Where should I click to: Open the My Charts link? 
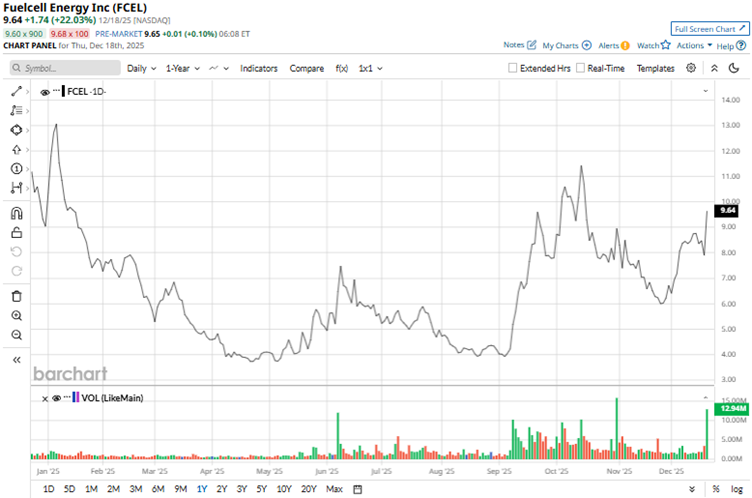pyautogui.click(x=560, y=46)
